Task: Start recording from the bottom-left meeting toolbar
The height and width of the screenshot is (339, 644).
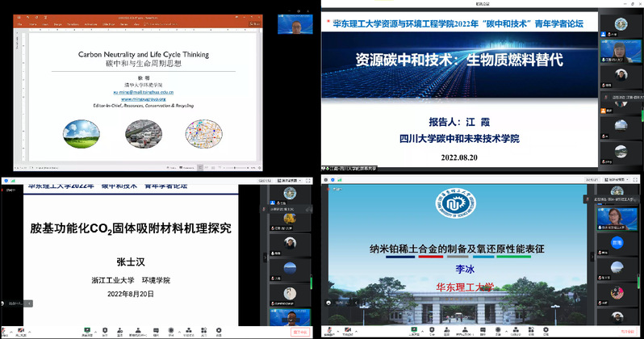Action: click(170, 331)
